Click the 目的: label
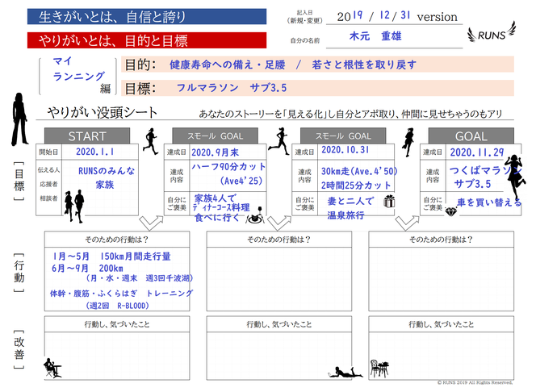Image resolution: width=536 pixels, height=392 pixels. pyautogui.click(x=140, y=65)
